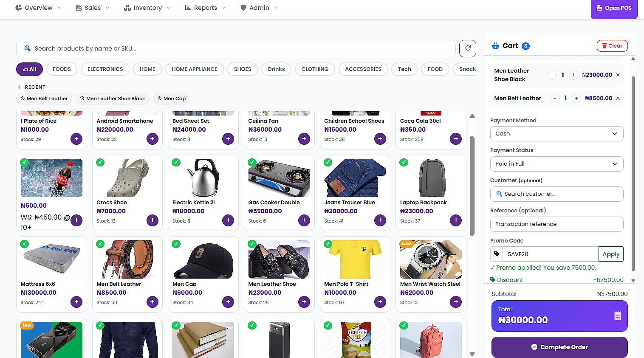
Task: Add Men Polo T-Shirt to cart
Action: click(x=380, y=302)
